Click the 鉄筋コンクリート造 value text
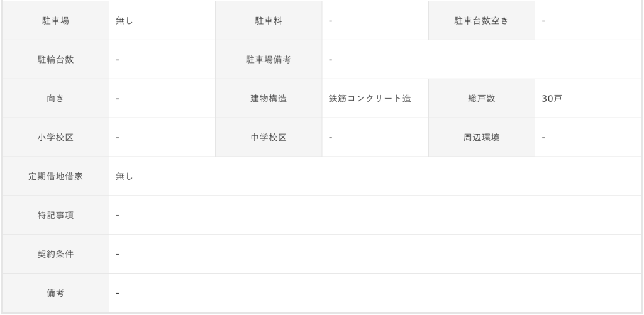The image size is (644, 315). pos(370,99)
